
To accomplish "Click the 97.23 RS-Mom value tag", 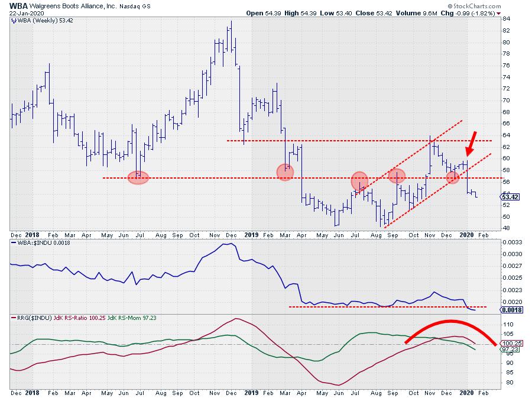I will (x=510, y=350).
